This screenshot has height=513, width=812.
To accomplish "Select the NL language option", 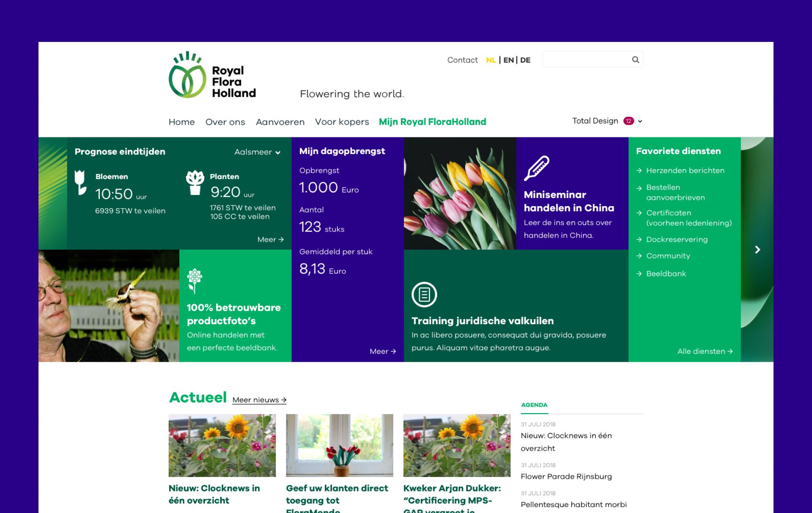I will pos(491,60).
